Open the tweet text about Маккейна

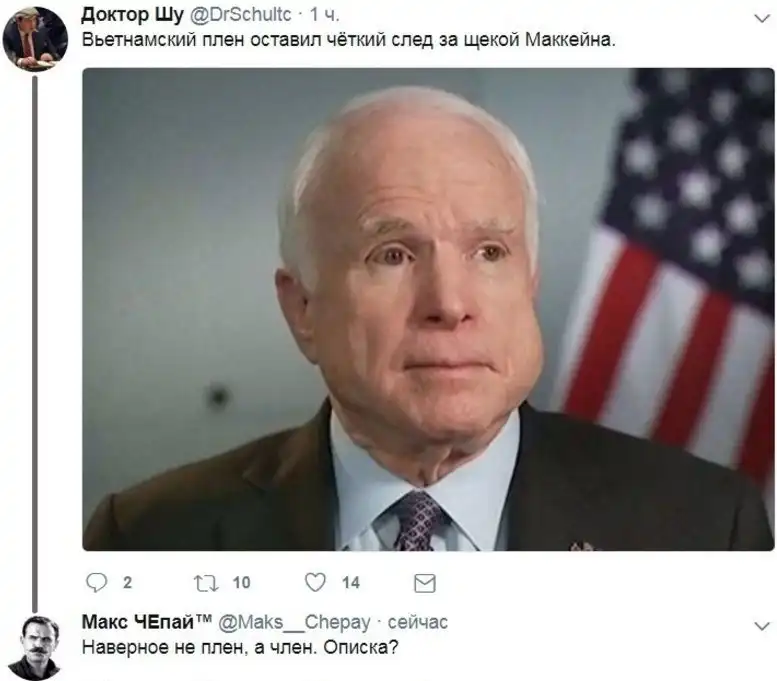tap(348, 40)
